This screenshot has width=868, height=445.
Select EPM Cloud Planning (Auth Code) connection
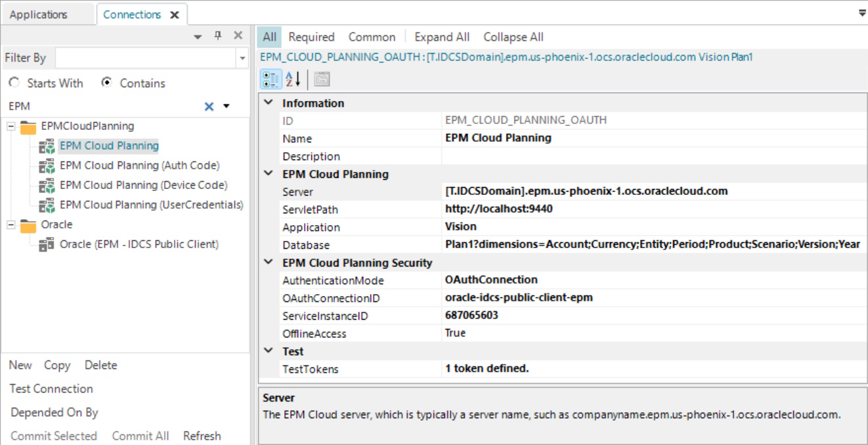139,165
